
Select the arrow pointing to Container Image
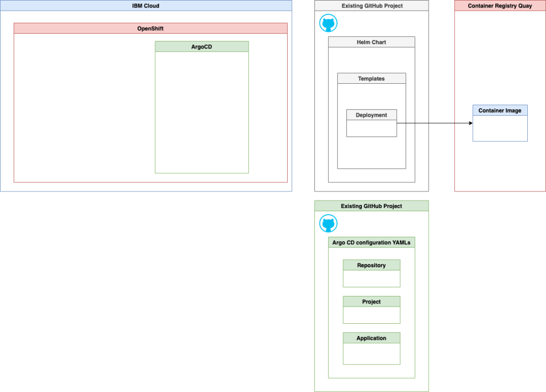click(x=435, y=123)
